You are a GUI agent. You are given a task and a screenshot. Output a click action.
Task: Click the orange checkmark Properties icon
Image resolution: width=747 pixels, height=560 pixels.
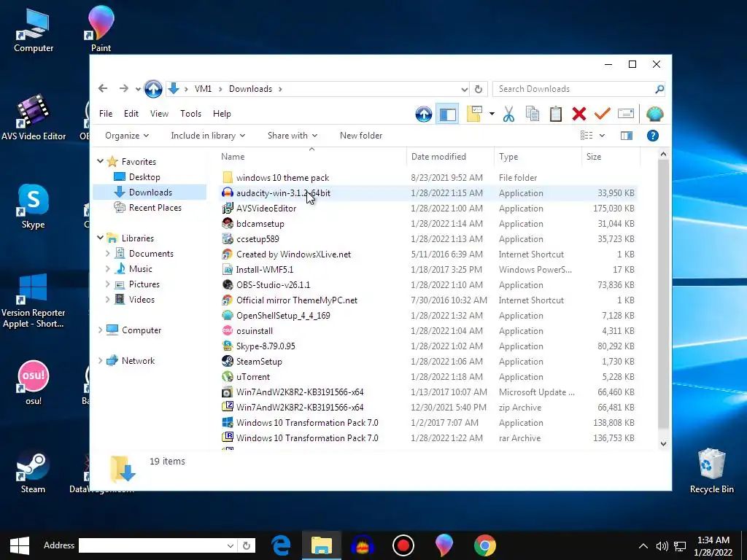pos(602,114)
